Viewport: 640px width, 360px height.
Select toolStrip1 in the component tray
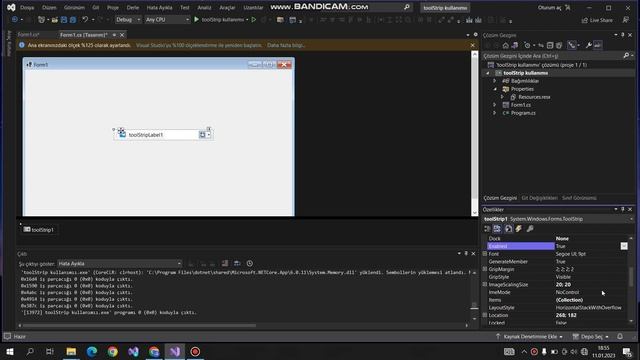point(38,230)
